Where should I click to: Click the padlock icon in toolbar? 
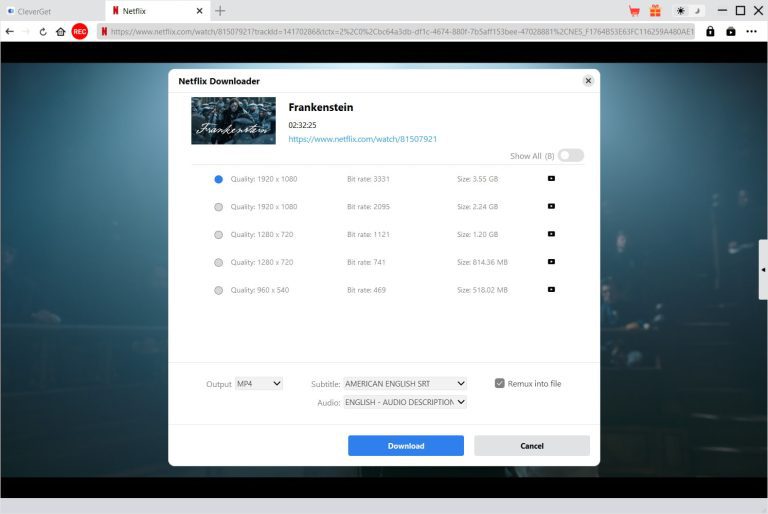coord(710,32)
